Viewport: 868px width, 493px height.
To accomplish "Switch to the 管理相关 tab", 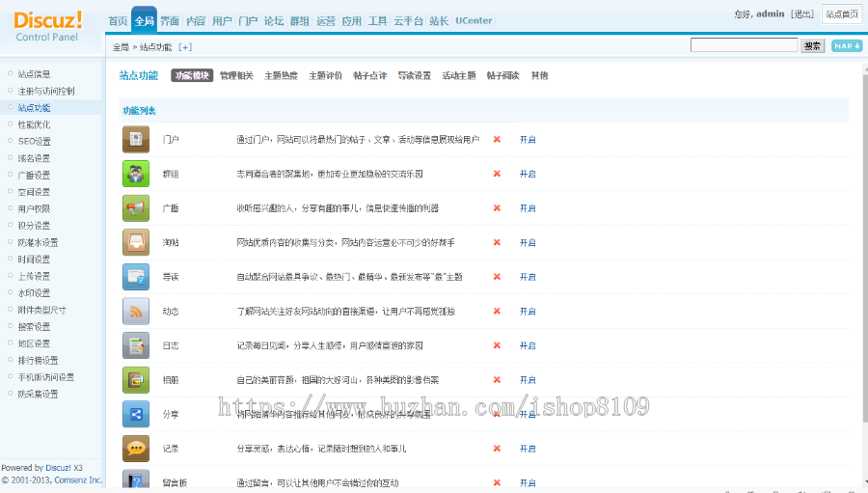I will 236,75.
